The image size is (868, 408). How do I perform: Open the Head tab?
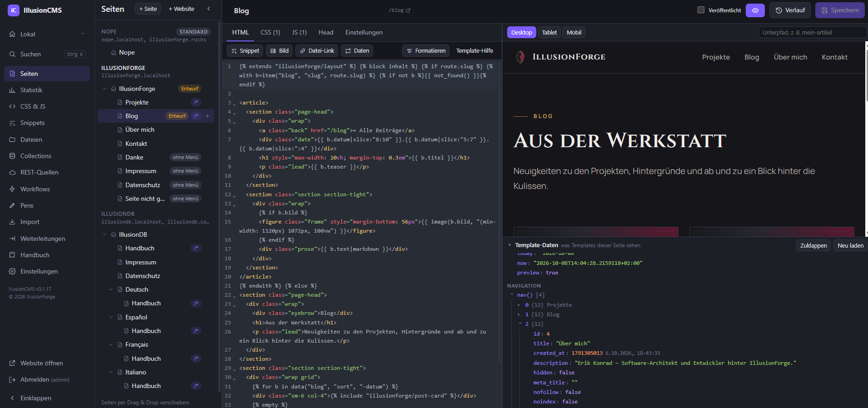[x=326, y=32]
